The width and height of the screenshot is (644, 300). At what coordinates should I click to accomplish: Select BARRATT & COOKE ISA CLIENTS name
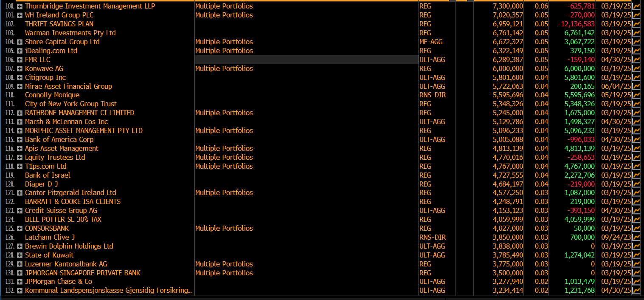pyautogui.click(x=73, y=201)
